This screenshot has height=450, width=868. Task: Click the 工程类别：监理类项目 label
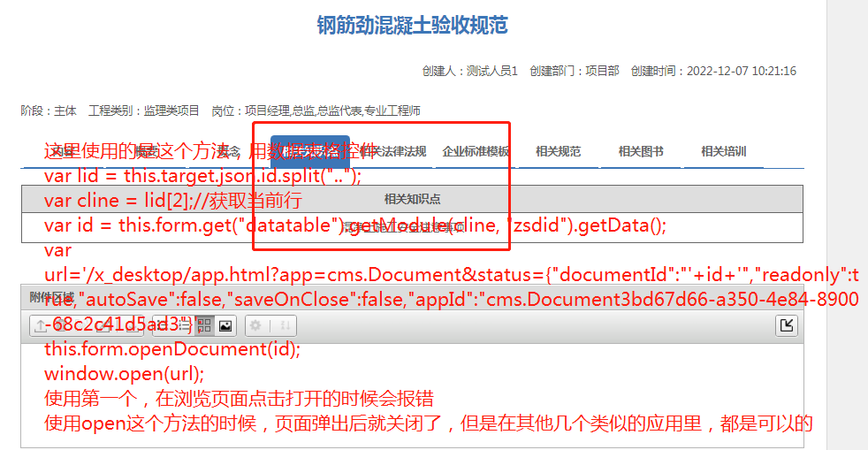coord(144,111)
